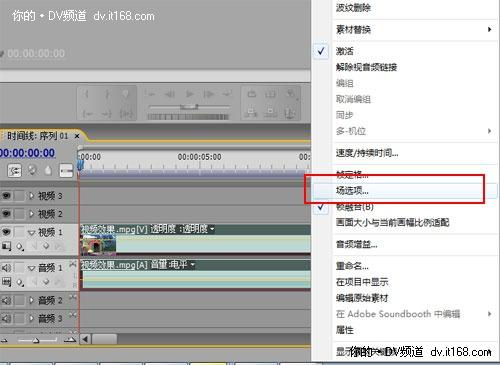Add or remove keyframe on 音频 1
The image size is (500, 365).
tap(46, 282)
